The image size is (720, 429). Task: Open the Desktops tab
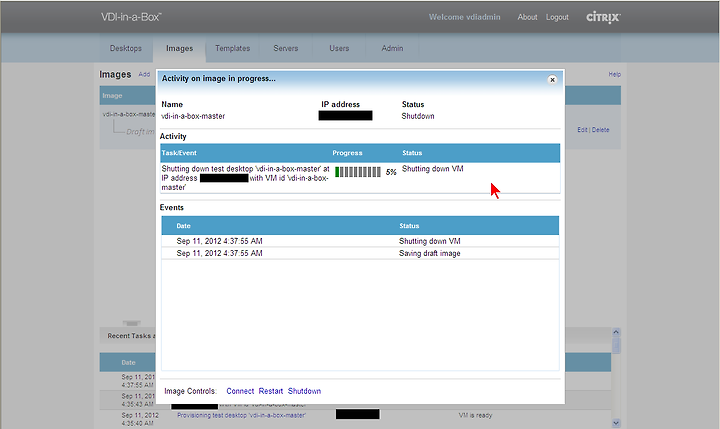(x=126, y=48)
